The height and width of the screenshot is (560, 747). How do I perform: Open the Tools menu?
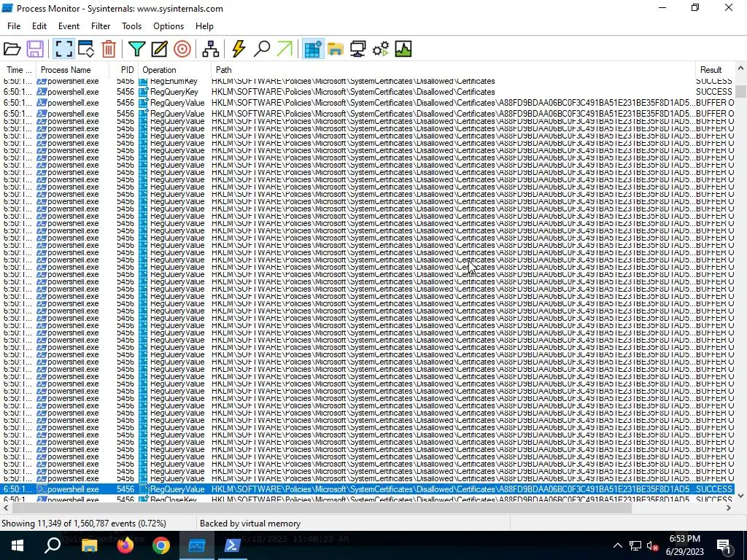[131, 26]
